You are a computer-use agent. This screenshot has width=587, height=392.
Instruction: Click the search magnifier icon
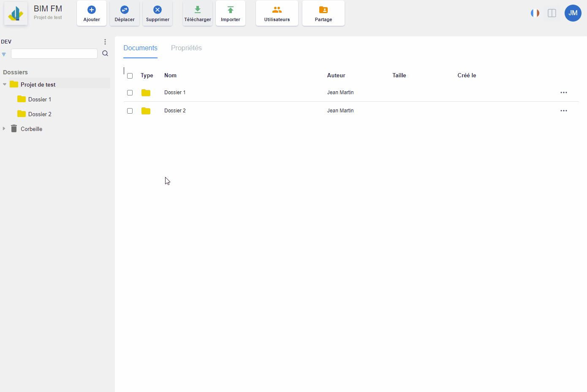105,54
